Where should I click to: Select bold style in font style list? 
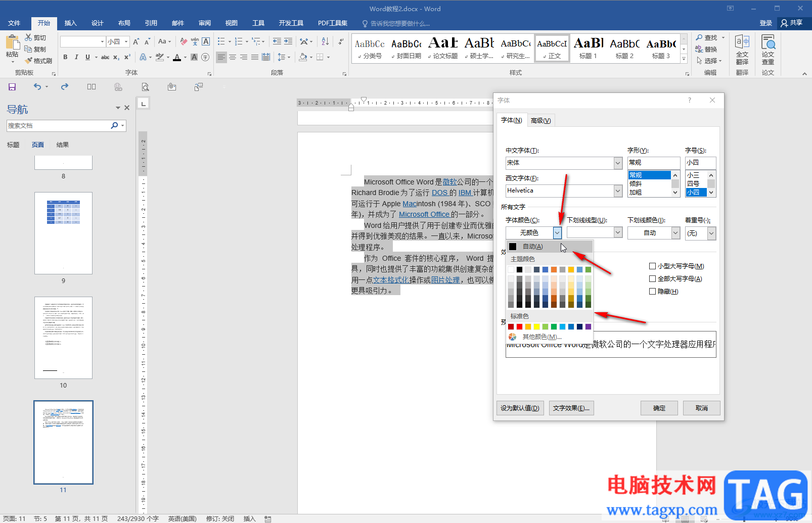tap(649, 193)
